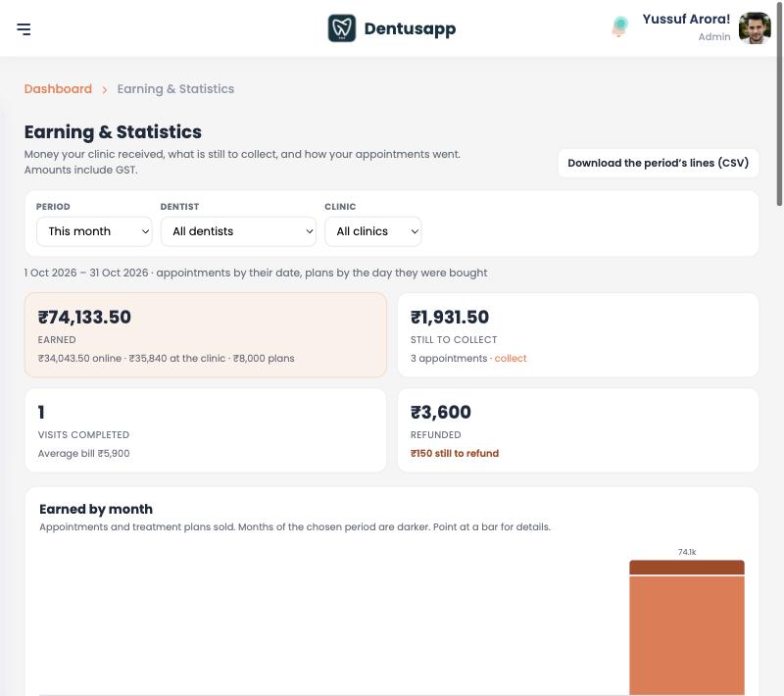Click the 3 appointments text

[449, 359]
